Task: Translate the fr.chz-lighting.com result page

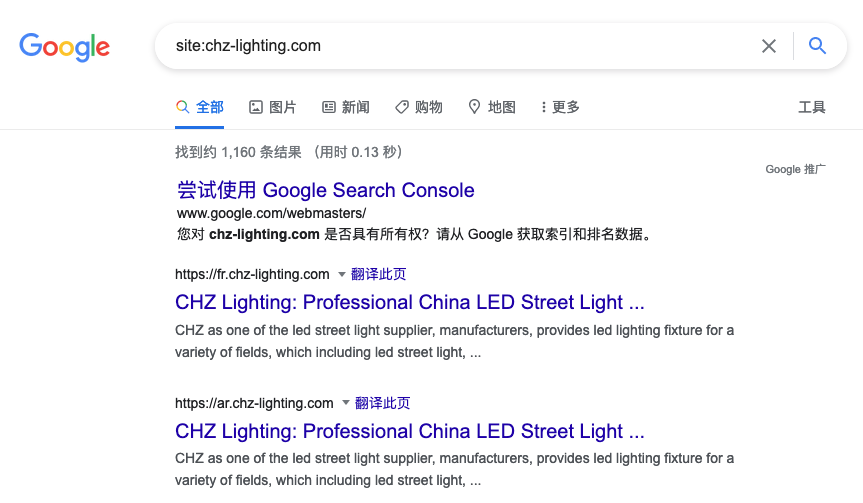Action: point(379,274)
